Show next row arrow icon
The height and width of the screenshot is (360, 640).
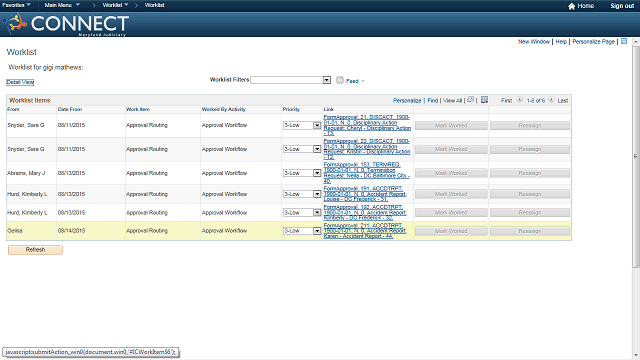point(551,100)
